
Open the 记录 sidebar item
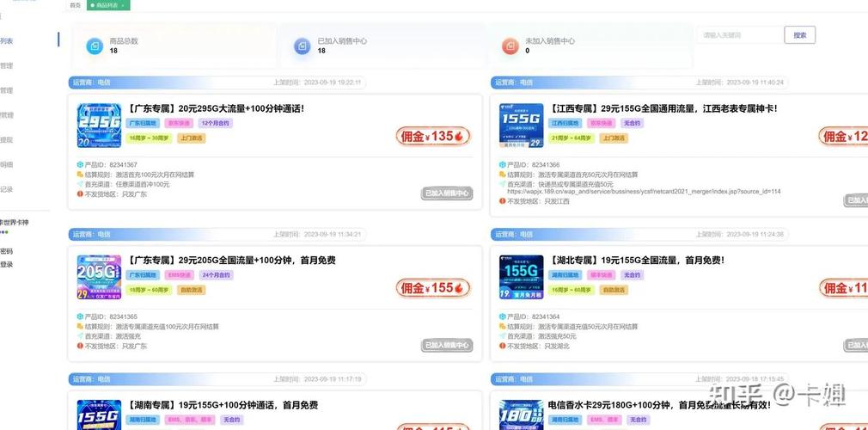[x=6, y=189]
